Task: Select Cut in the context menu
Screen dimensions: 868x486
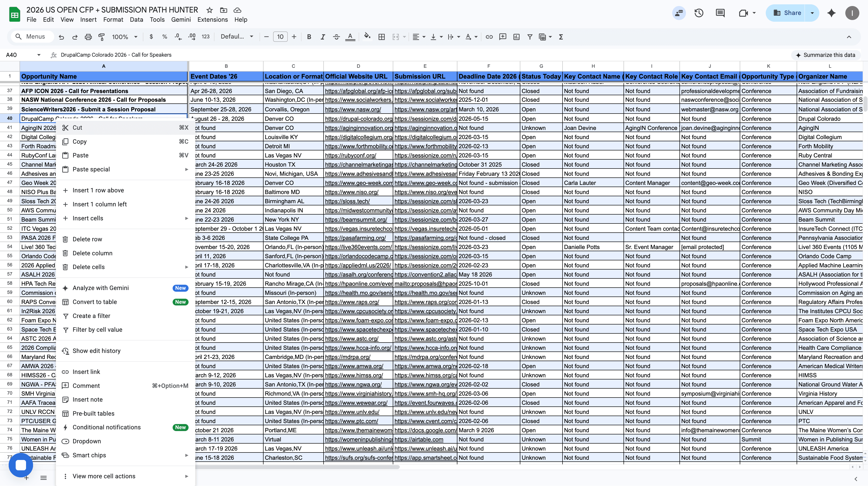Action: [x=125, y=128]
